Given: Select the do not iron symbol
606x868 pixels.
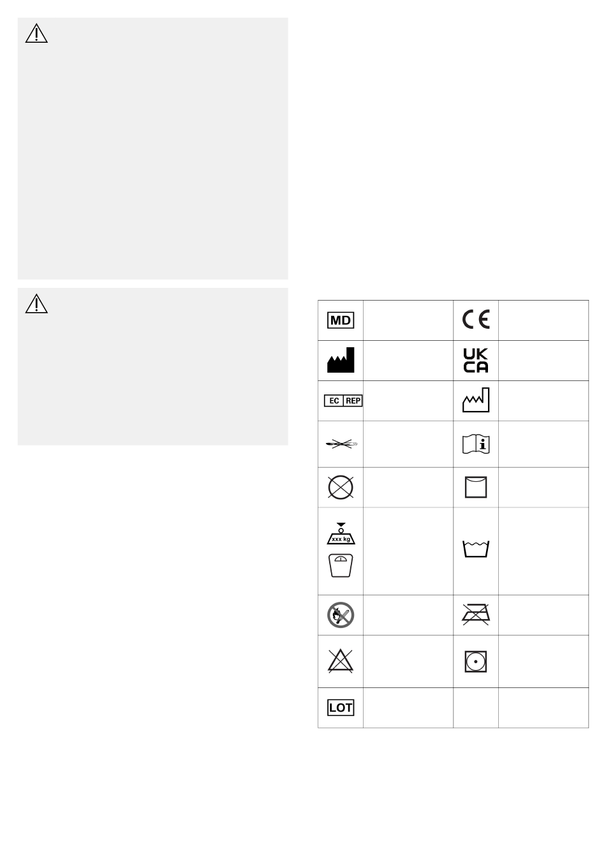Looking at the screenshot, I should click(476, 615).
